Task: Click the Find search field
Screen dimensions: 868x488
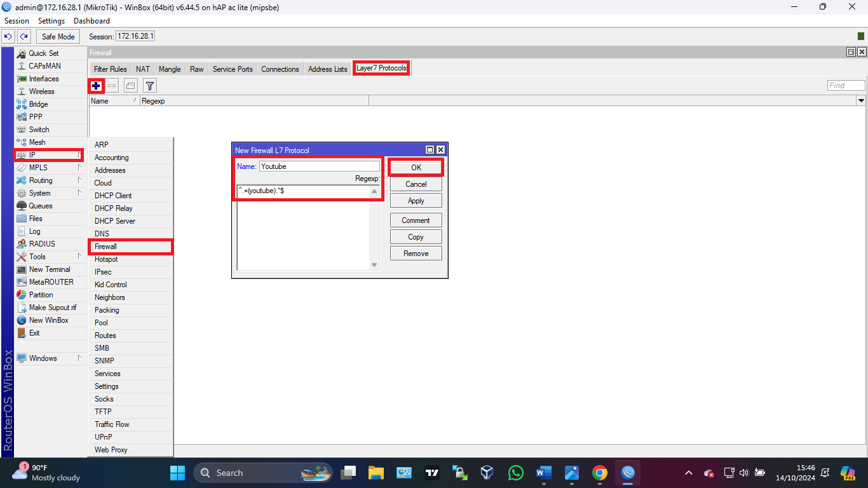Action: (846, 85)
